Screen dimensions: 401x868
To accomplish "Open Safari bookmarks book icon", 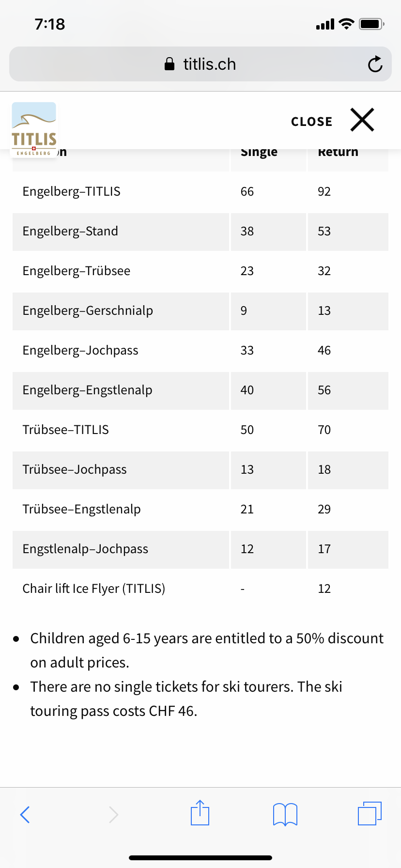I will [x=285, y=814].
